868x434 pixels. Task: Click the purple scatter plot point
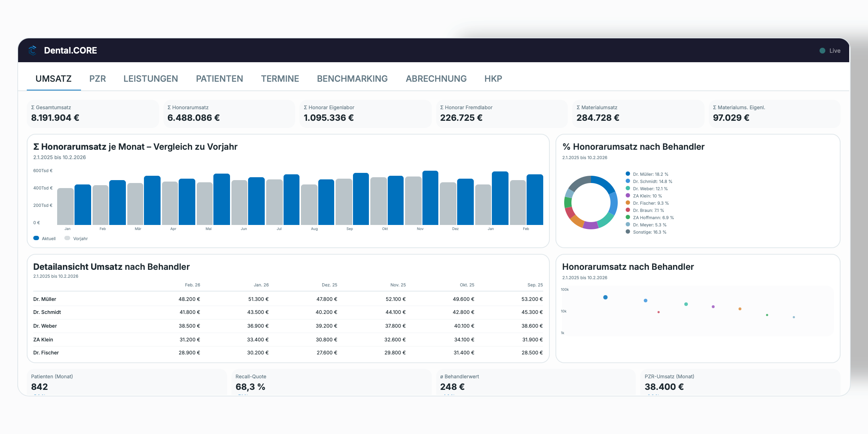(713, 307)
